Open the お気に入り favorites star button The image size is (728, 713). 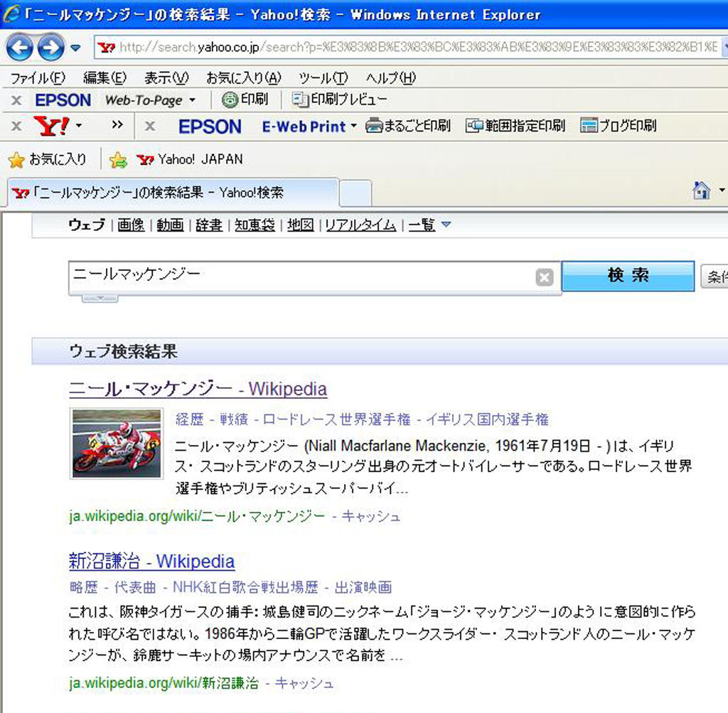[48, 160]
